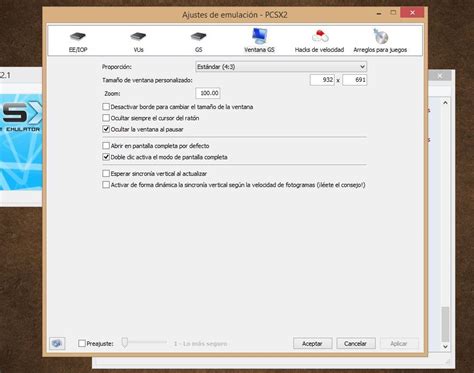Open the GS tab
The height and width of the screenshot is (373, 474).
198,41
